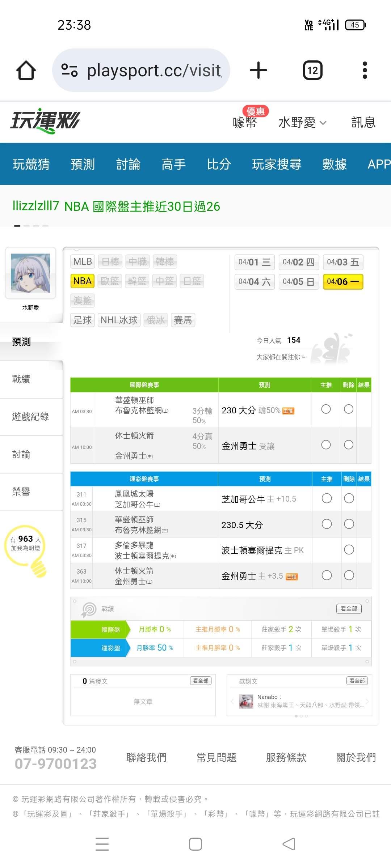Tap Android back triangle button

tap(289, 844)
